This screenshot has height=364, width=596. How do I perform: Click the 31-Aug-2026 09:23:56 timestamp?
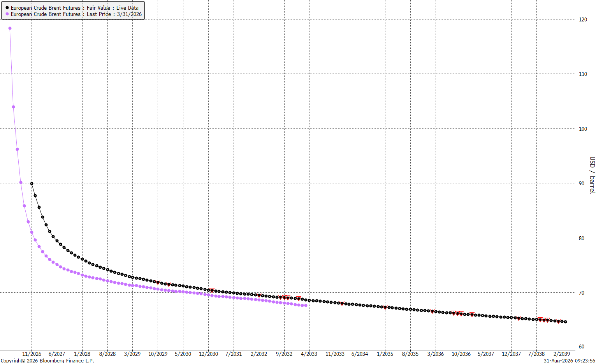569,361
